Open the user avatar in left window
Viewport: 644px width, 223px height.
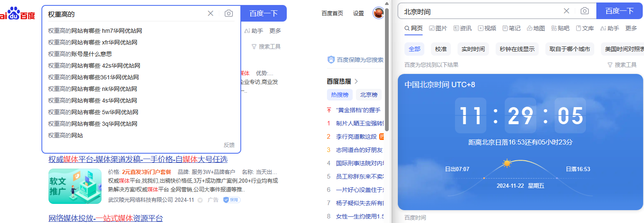pos(378,13)
